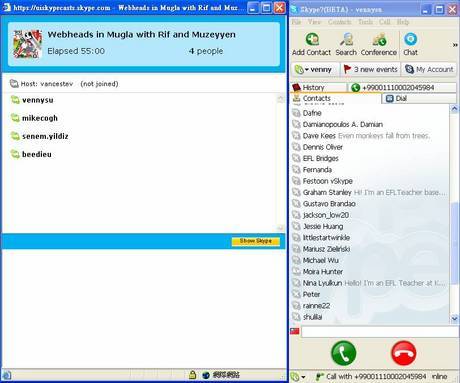Open the Call menu in Skype
Screen dimensions: 460x383
point(384,22)
